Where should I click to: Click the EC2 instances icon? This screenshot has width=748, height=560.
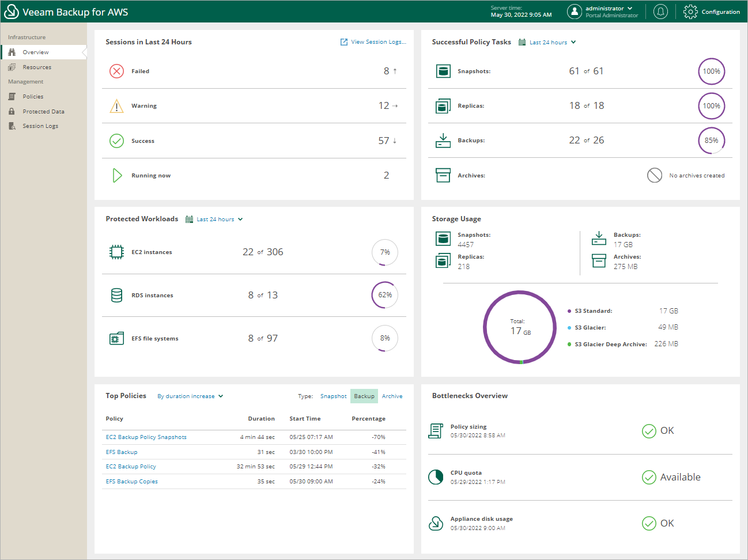click(116, 252)
